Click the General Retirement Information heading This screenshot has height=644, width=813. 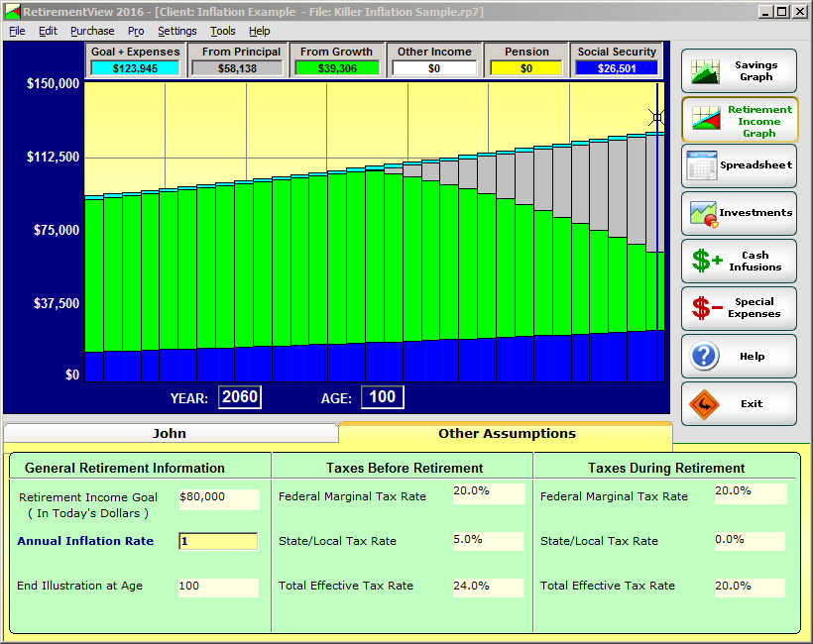point(125,468)
